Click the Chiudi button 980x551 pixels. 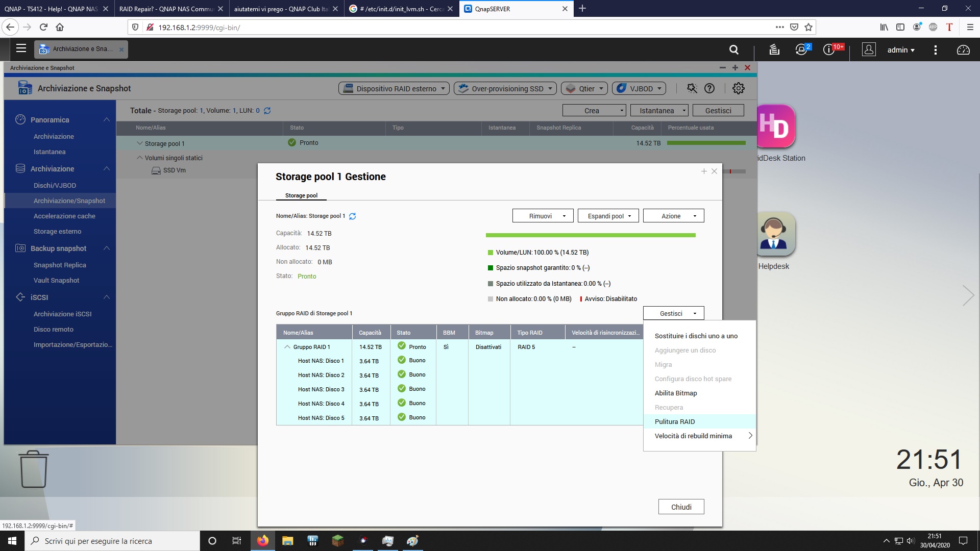pos(681,507)
